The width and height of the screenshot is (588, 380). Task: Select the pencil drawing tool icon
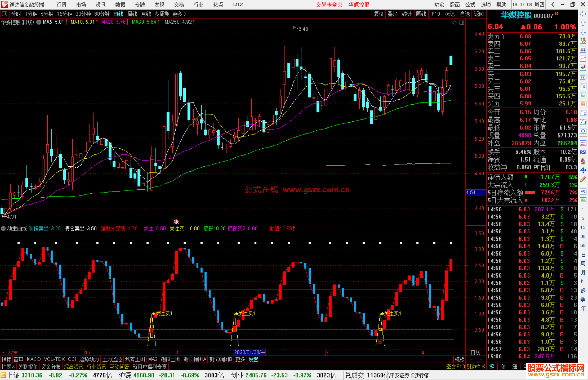pos(583,179)
